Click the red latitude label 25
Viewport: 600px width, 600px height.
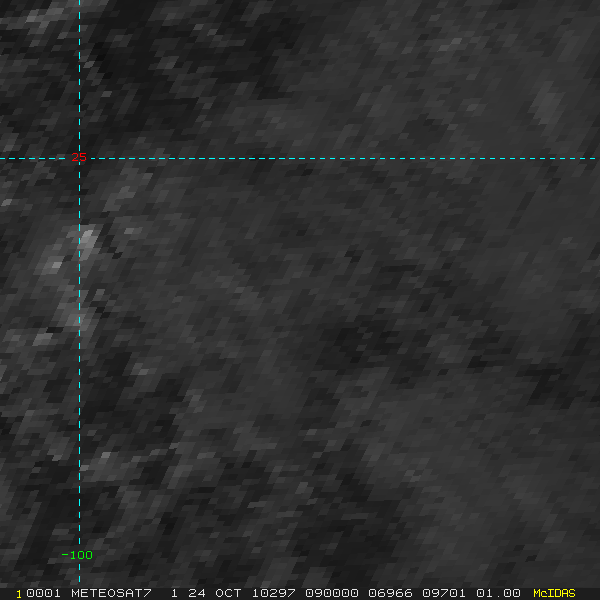click(79, 157)
